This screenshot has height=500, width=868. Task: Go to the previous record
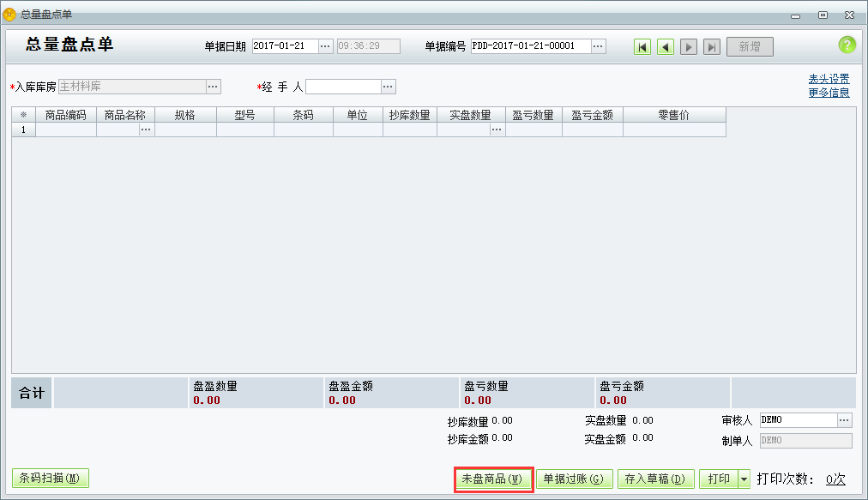[665, 46]
